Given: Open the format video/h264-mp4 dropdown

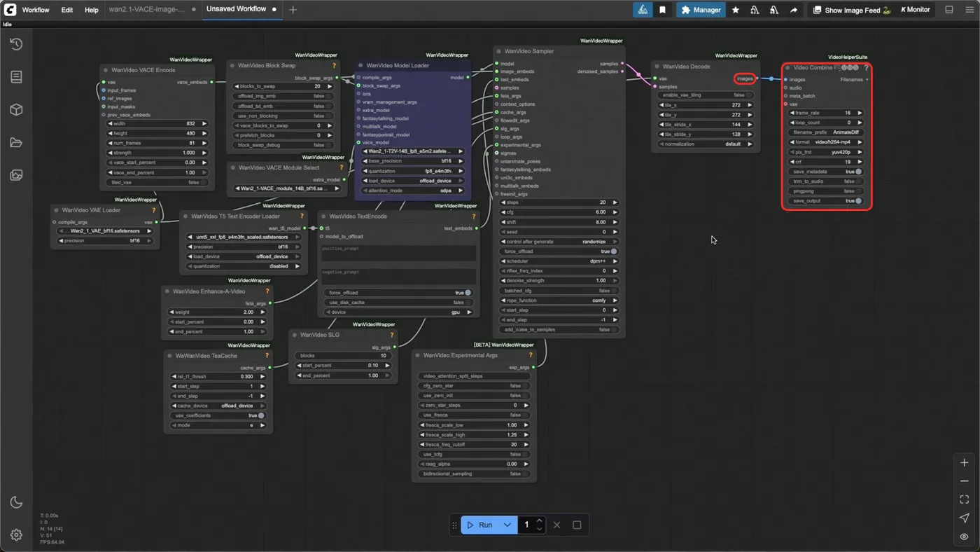Looking at the screenshot, I should click(826, 142).
